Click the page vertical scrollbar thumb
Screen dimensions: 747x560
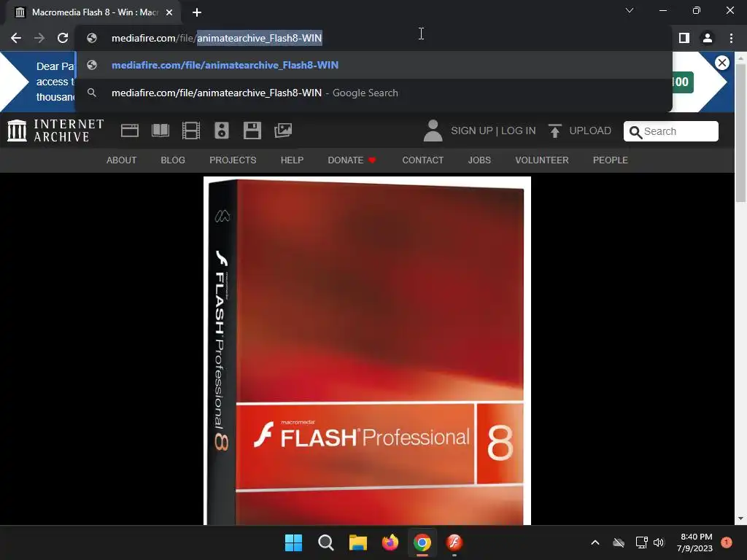(x=740, y=133)
